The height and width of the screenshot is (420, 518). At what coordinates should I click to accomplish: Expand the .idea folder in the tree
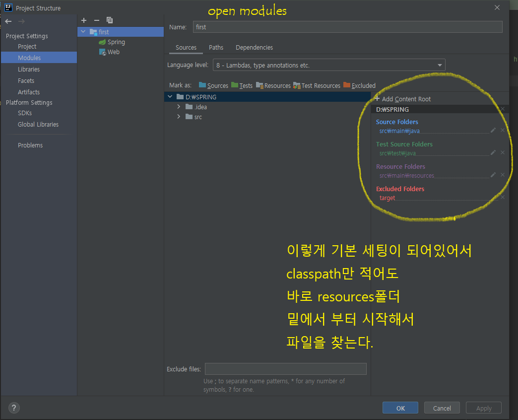(x=179, y=107)
